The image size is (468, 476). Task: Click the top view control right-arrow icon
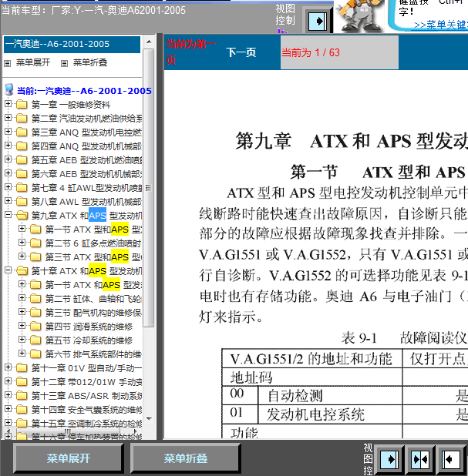318,22
